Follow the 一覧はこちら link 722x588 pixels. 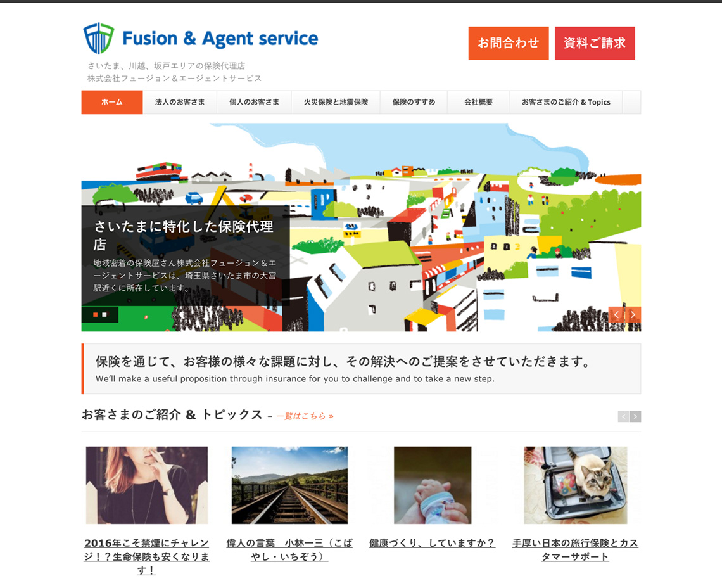305,416
